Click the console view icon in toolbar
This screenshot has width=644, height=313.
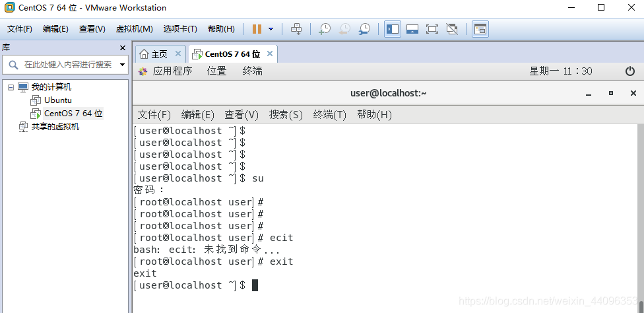(x=480, y=29)
